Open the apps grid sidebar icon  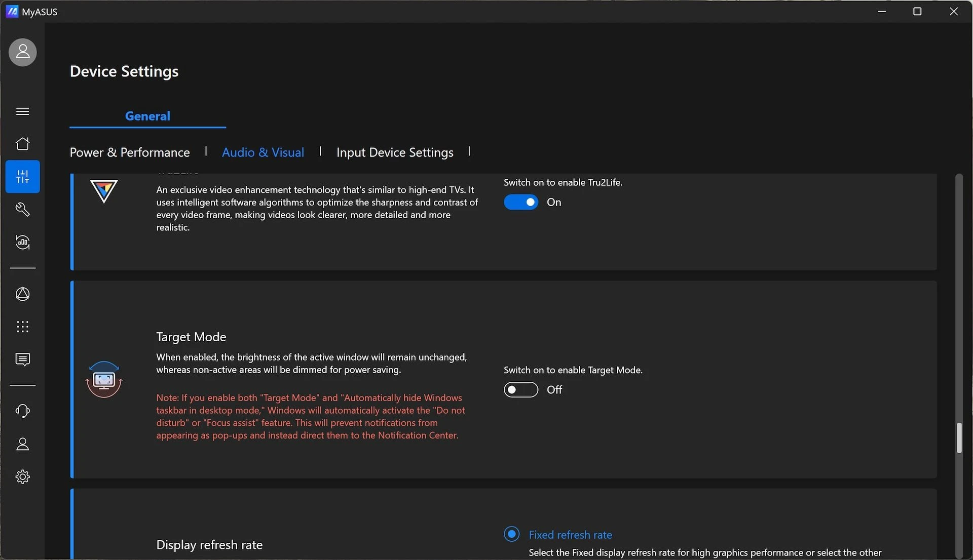click(22, 327)
